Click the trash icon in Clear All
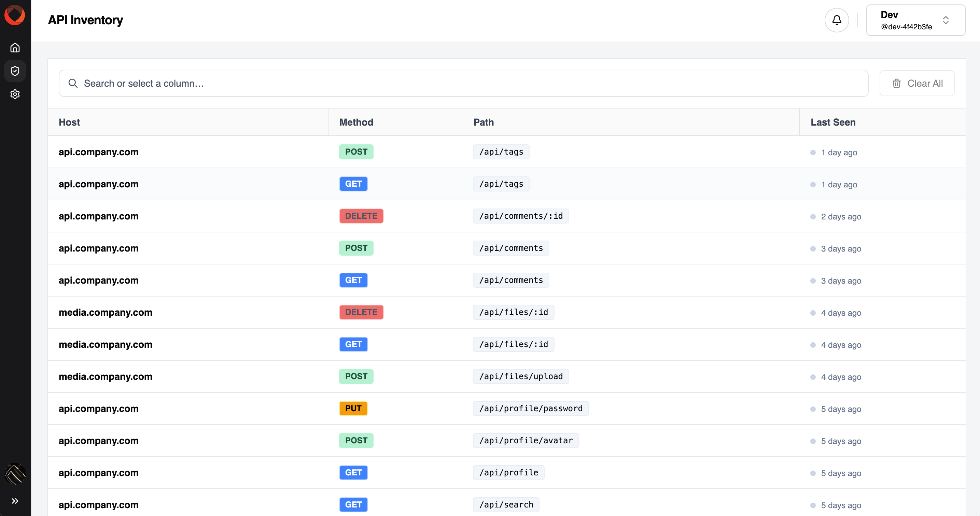 click(x=896, y=83)
